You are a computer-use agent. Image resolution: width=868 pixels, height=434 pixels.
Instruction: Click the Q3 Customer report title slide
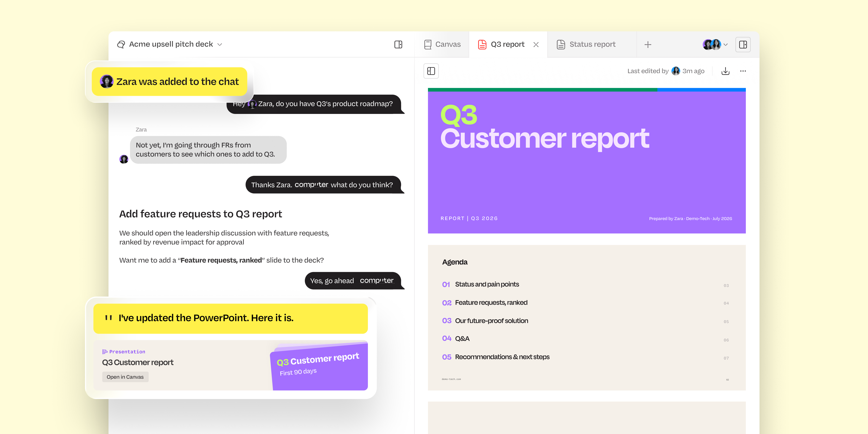coord(587,161)
